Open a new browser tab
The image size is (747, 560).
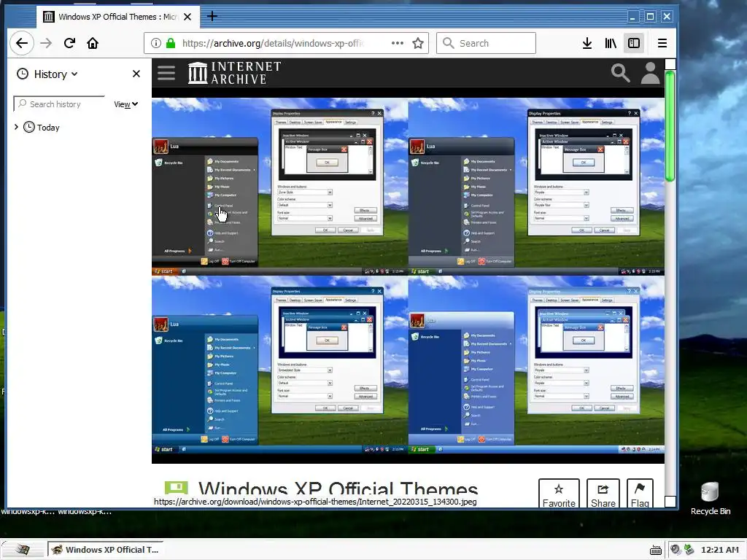pos(212,17)
